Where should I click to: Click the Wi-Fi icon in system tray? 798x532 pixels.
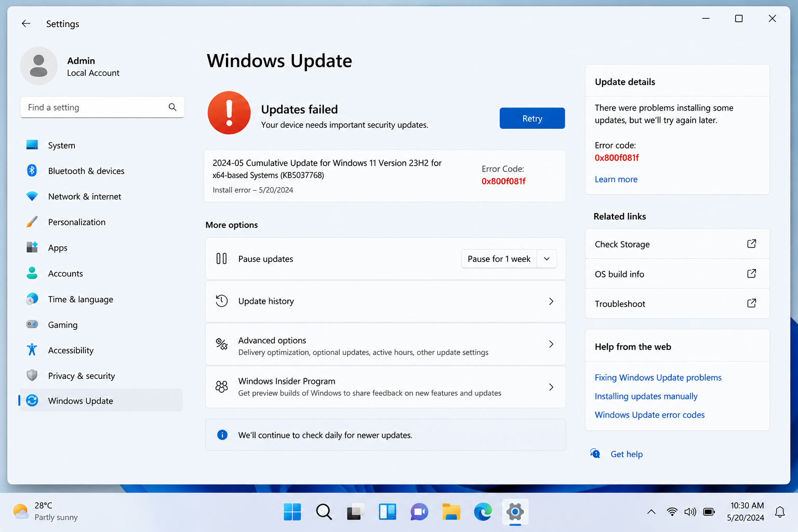click(x=672, y=512)
